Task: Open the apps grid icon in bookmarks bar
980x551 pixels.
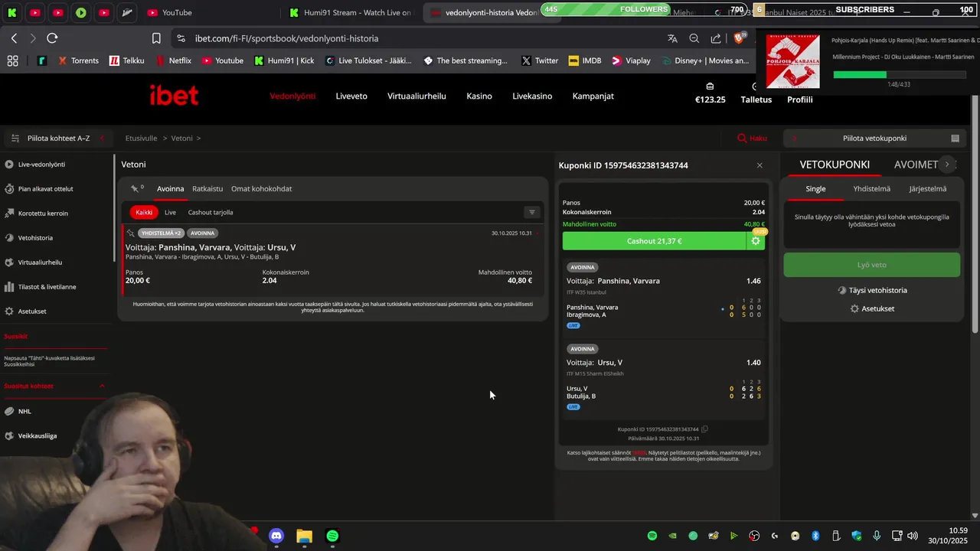Action: (12, 60)
